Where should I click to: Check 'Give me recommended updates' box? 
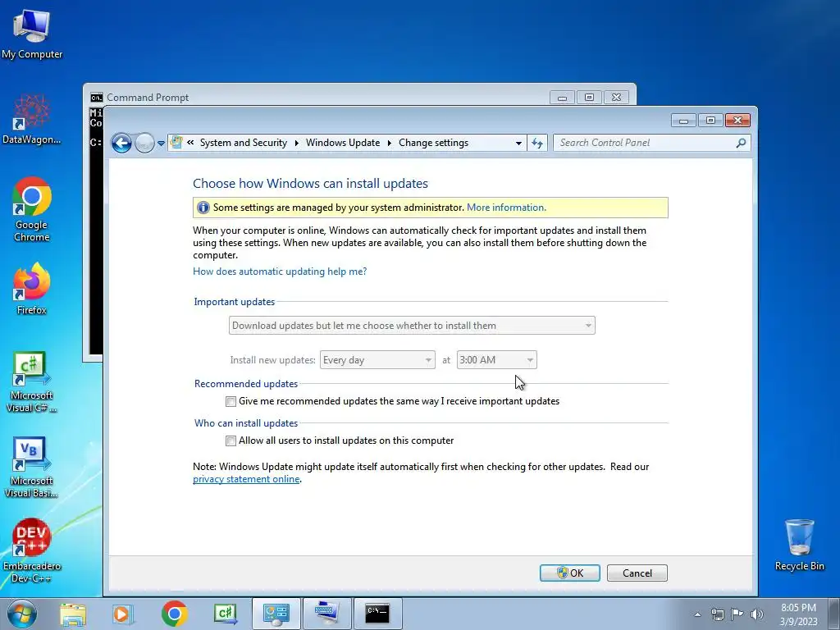tap(231, 401)
